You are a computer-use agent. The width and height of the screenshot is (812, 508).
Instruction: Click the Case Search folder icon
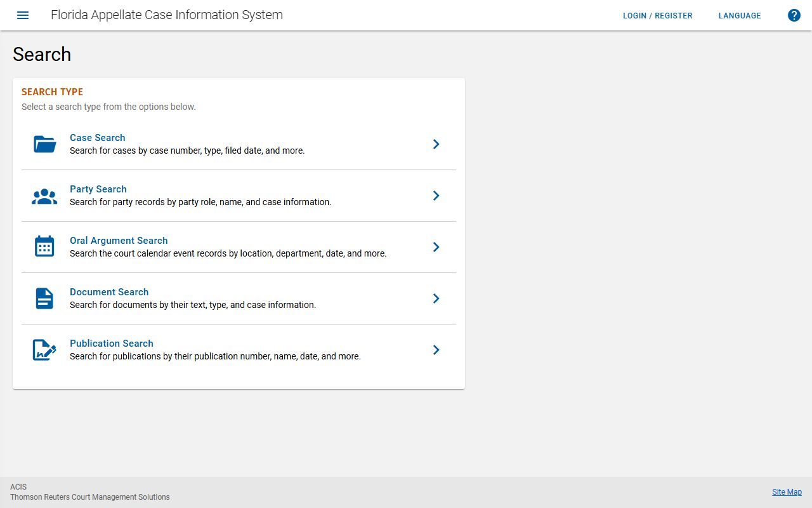click(x=44, y=144)
